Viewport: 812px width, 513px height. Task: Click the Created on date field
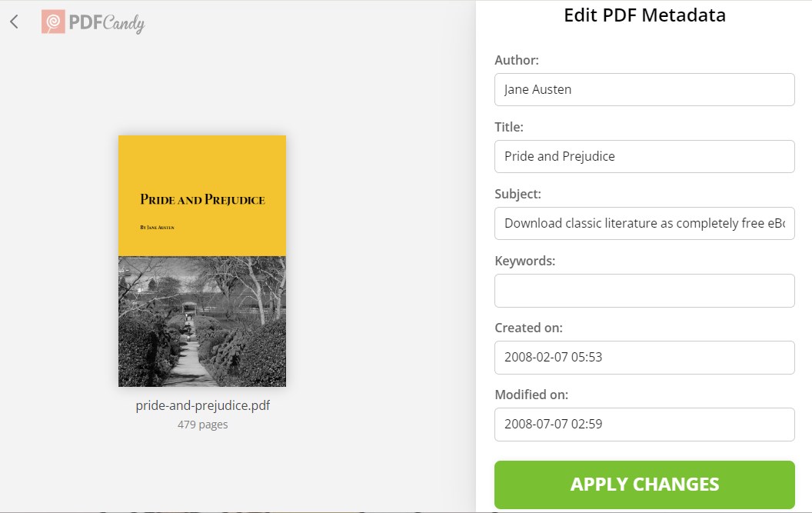coord(644,357)
